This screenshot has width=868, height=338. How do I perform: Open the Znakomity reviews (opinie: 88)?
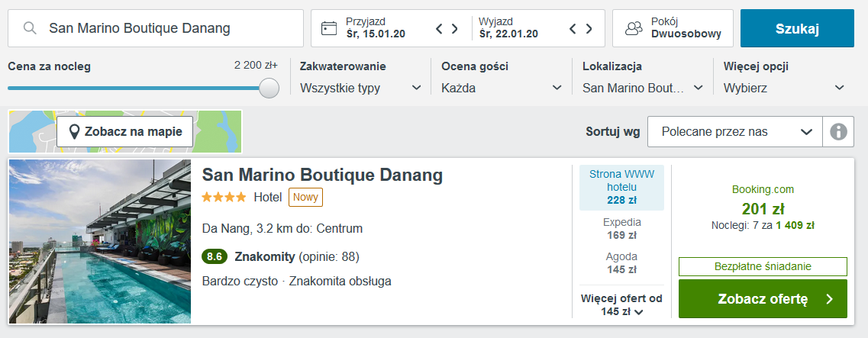tap(297, 256)
